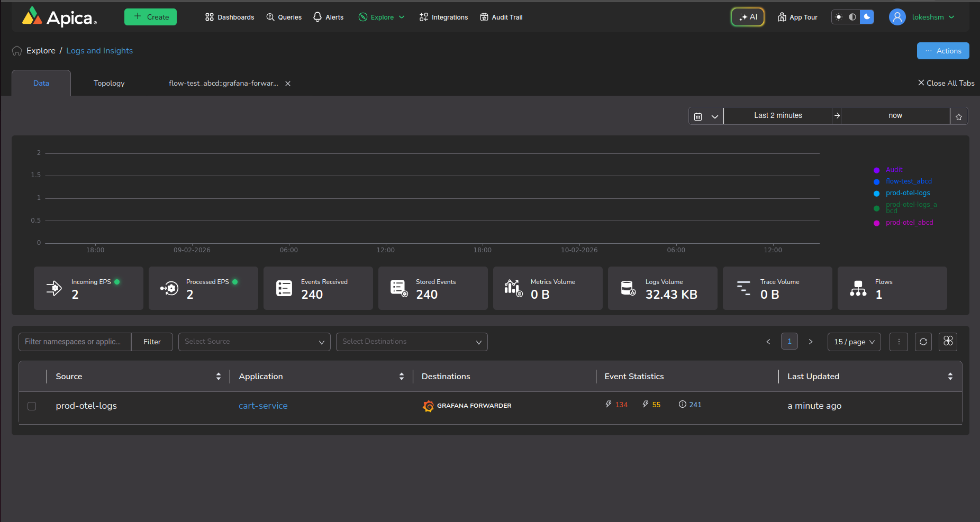The image size is (980, 522).
Task: Open the calendar time picker icon
Action: point(698,116)
